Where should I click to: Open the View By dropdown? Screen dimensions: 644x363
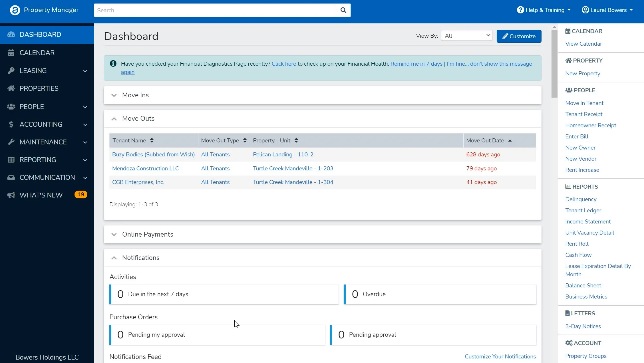[466, 36]
